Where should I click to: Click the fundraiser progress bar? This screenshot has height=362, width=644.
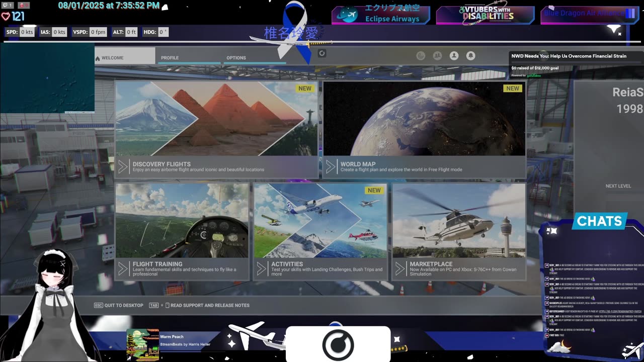577,62
